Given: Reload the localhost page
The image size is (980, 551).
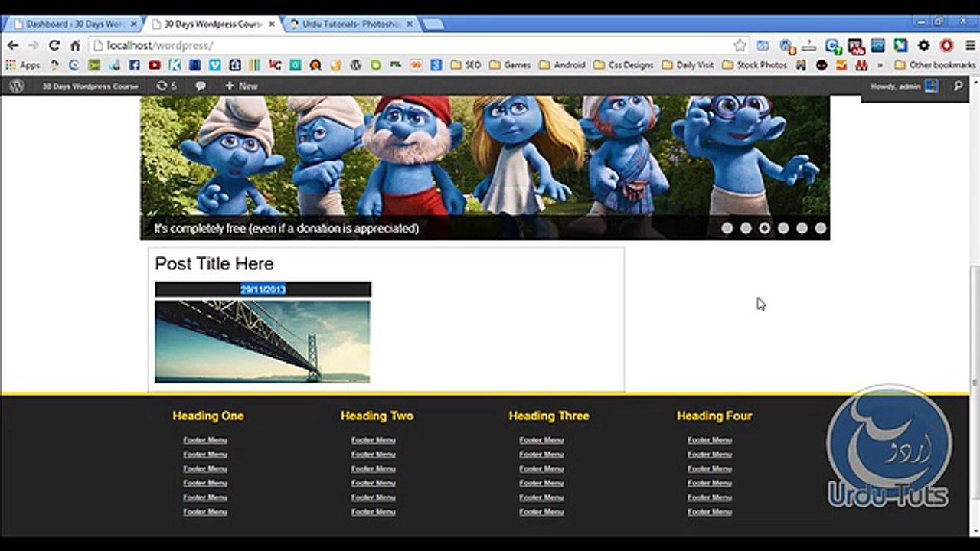Looking at the screenshot, I should point(54,45).
